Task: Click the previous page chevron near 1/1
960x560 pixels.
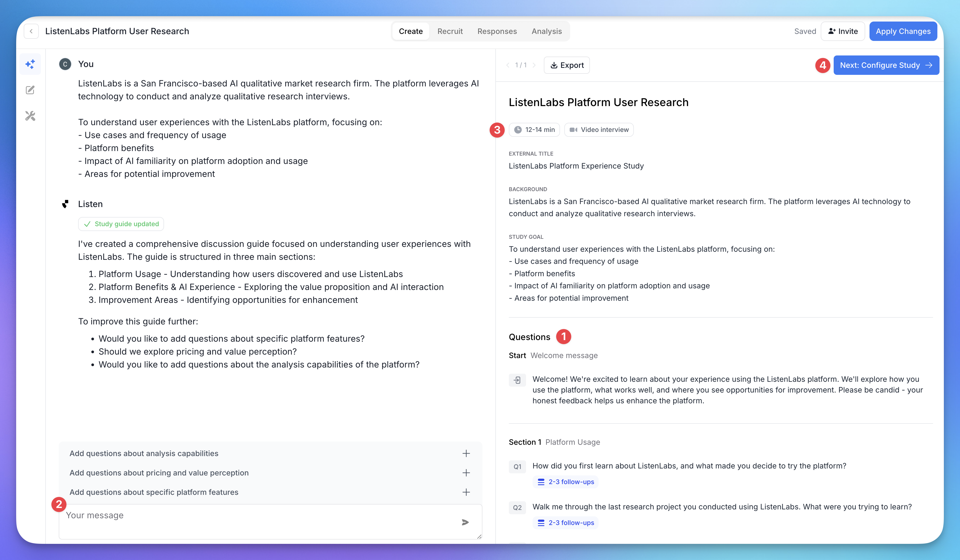Action: (507, 65)
